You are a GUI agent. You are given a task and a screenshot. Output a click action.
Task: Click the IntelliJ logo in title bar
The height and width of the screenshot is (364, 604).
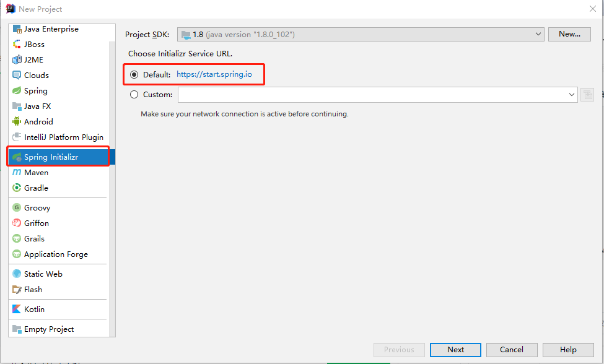[x=11, y=9]
